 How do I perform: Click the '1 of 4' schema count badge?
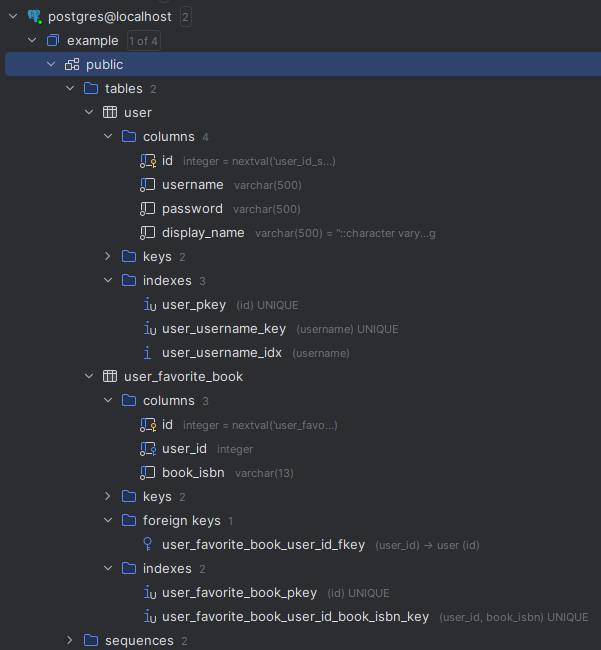point(143,41)
